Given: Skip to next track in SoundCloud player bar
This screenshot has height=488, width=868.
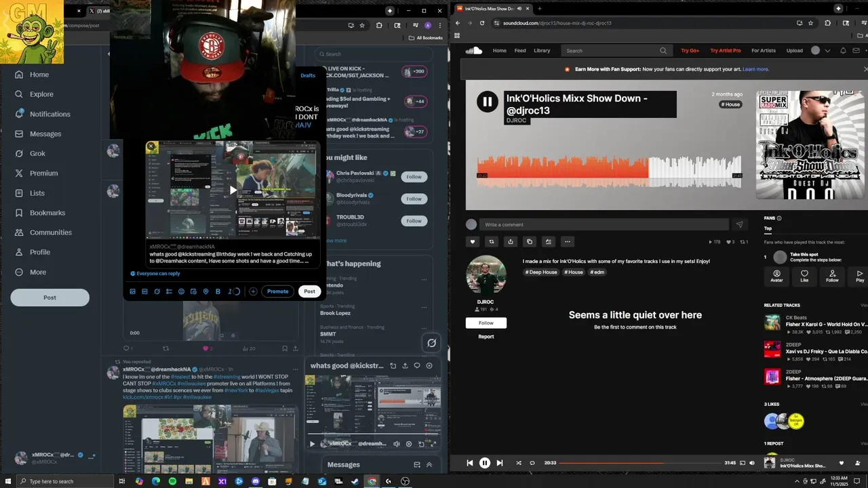Looking at the screenshot, I should pyautogui.click(x=500, y=463).
